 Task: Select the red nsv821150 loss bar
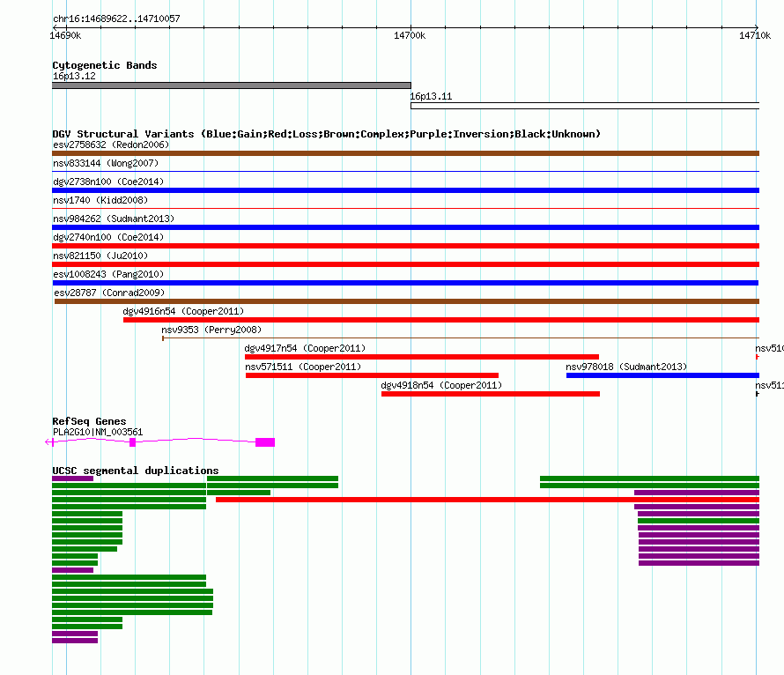coord(405,264)
